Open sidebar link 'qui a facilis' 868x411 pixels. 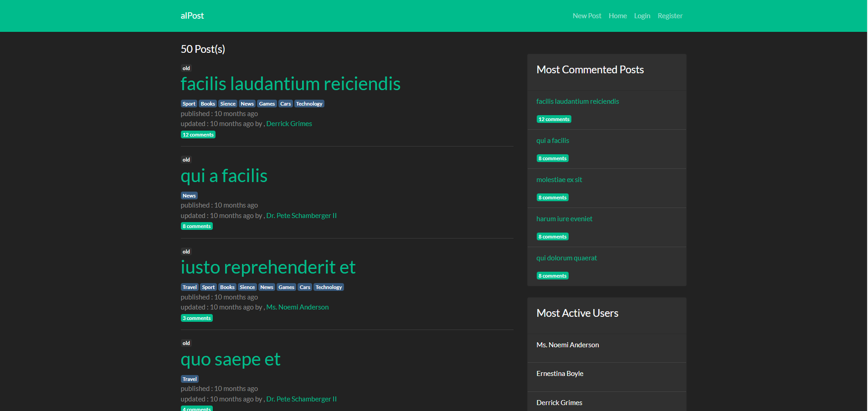(x=553, y=141)
